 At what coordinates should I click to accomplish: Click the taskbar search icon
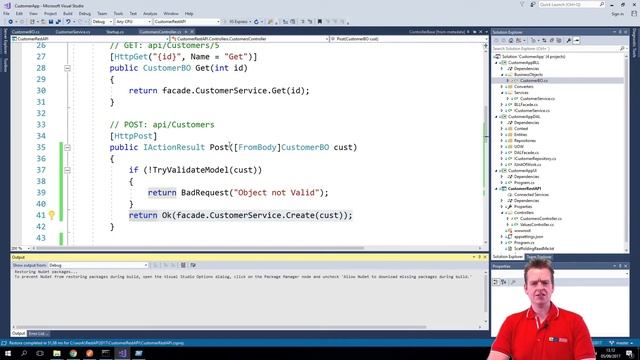coord(24,353)
